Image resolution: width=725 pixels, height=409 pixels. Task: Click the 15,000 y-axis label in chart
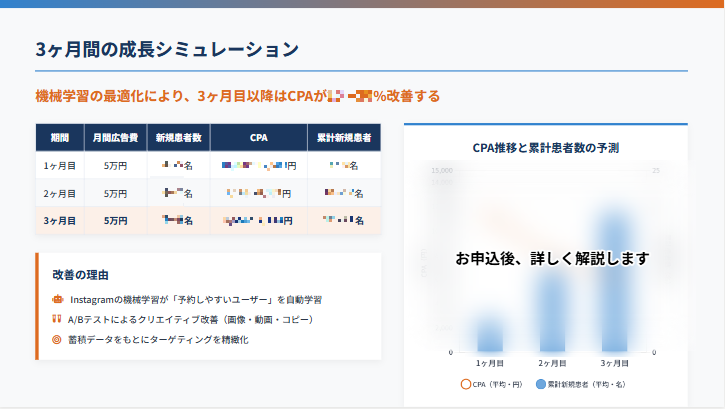[442, 171]
